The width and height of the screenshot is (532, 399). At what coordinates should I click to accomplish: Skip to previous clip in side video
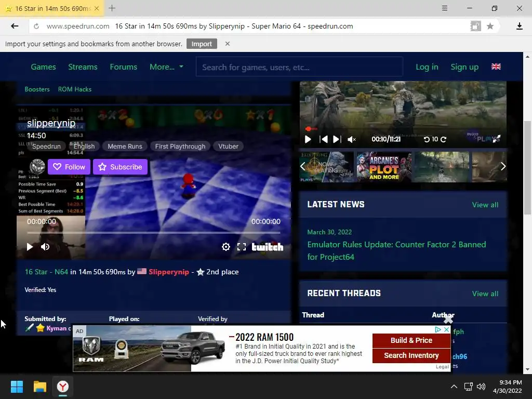324,139
